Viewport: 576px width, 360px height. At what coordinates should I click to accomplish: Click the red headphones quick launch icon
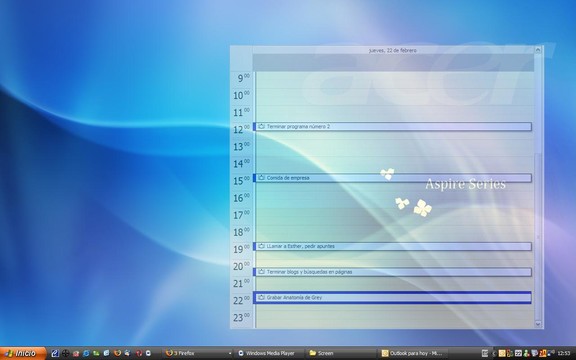tap(139, 353)
